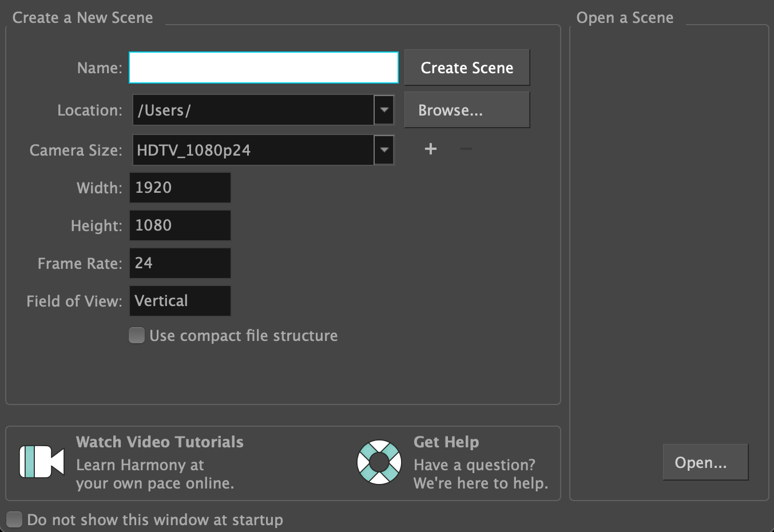Add a new camera size preset
The height and width of the screenshot is (532, 774).
[x=431, y=149]
